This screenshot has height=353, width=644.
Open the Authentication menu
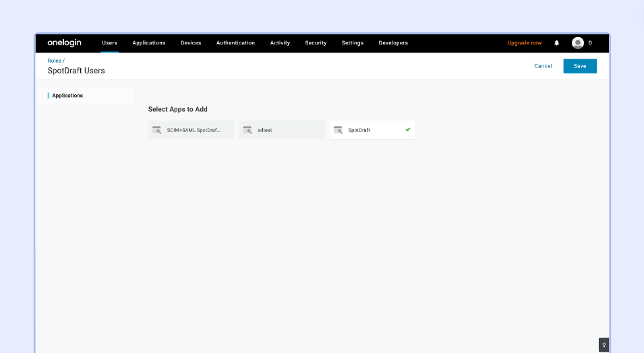236,42
